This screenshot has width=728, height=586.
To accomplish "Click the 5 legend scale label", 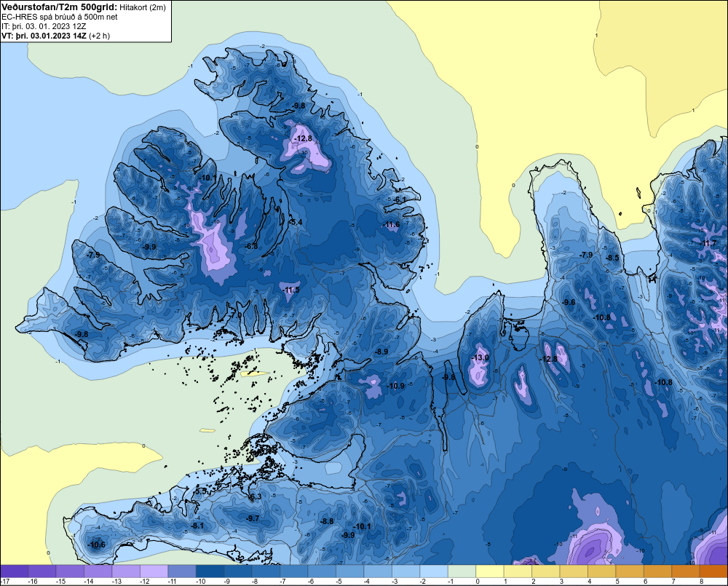I will pyautogui.click(x=617, y=582).
